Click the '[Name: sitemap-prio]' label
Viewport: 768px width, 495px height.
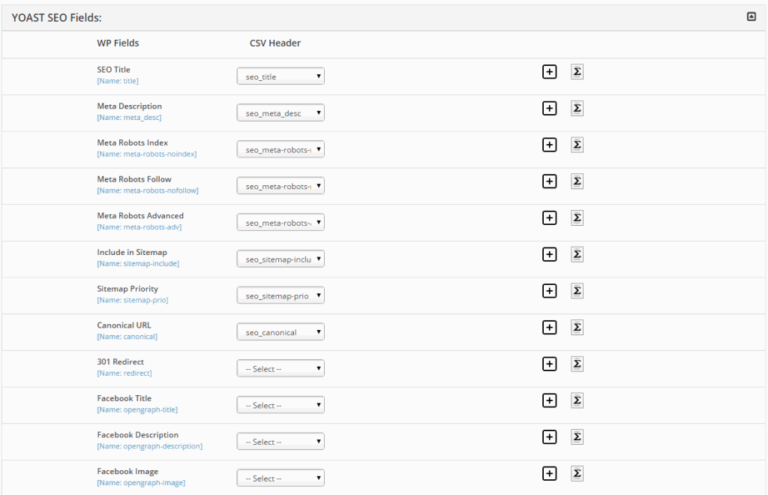[133, 300]
